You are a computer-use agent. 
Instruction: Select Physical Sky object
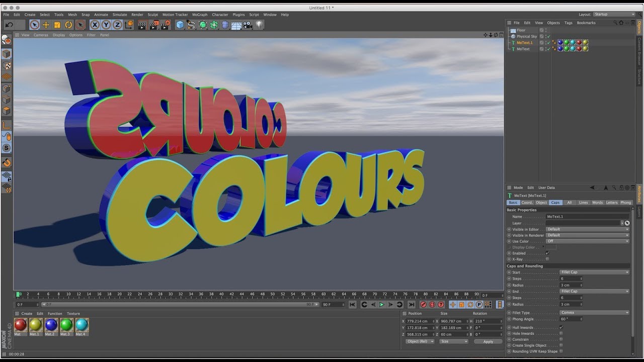pyautogui.click(x=527, y=37)
